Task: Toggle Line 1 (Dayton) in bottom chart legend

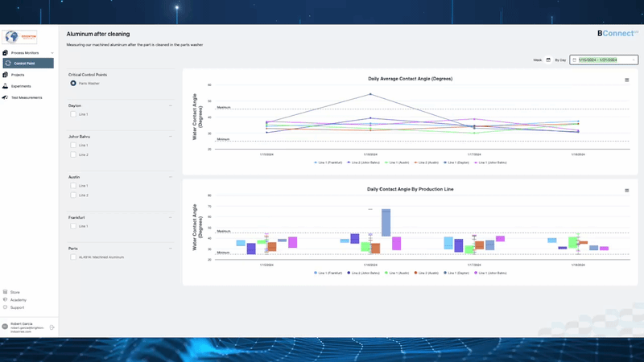Action: click(x=456, y=273)
